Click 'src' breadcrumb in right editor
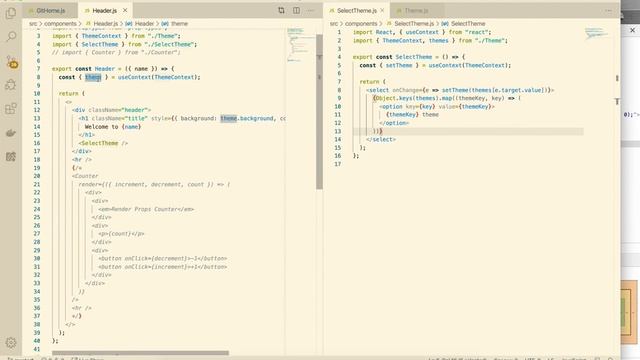640x360 pixels. click(334, 24)
